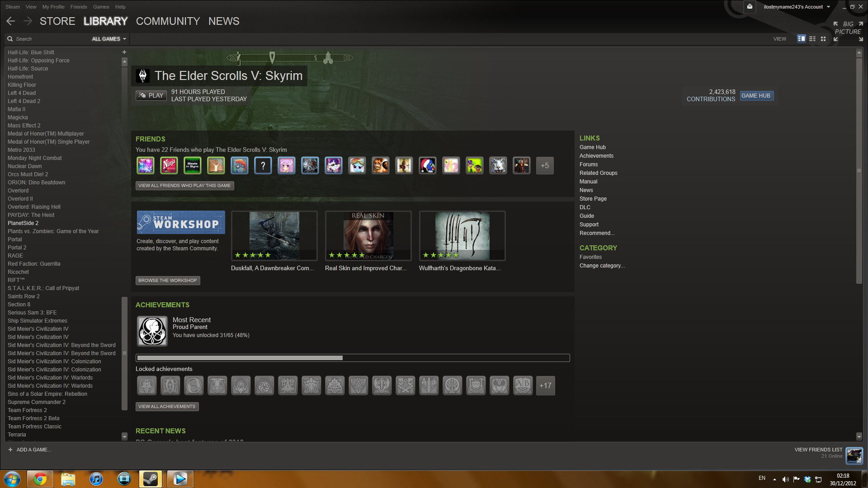Go back with the left arrow
868x488 pixels.
point(11,21)
